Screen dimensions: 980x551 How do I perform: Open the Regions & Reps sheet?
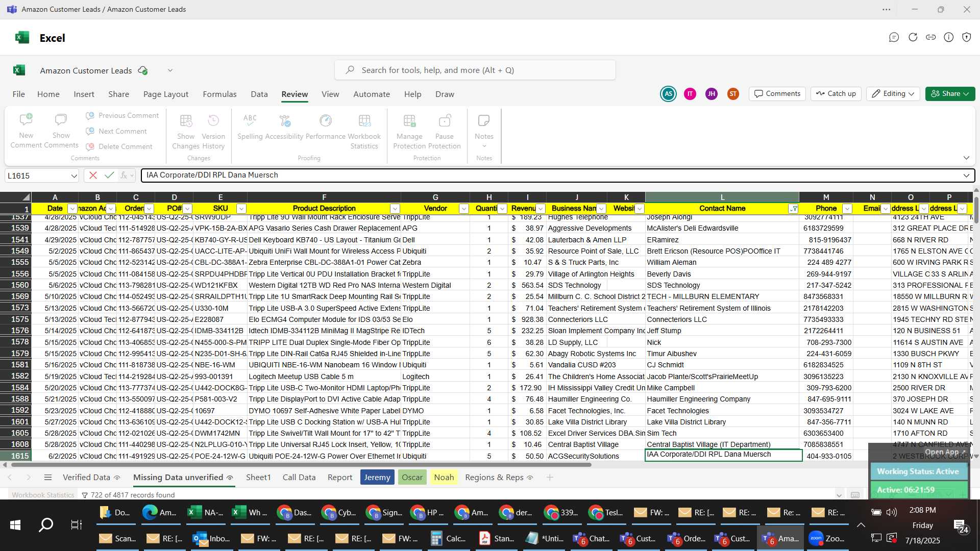(499, 478)
